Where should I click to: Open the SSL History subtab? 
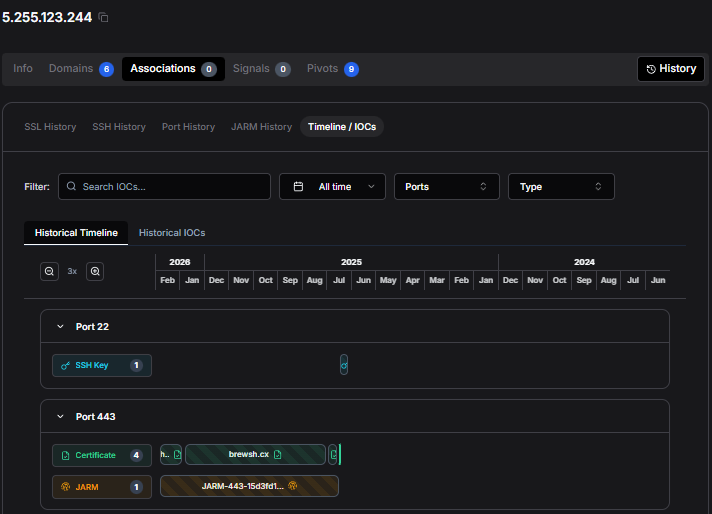click(x=50, y=127)
